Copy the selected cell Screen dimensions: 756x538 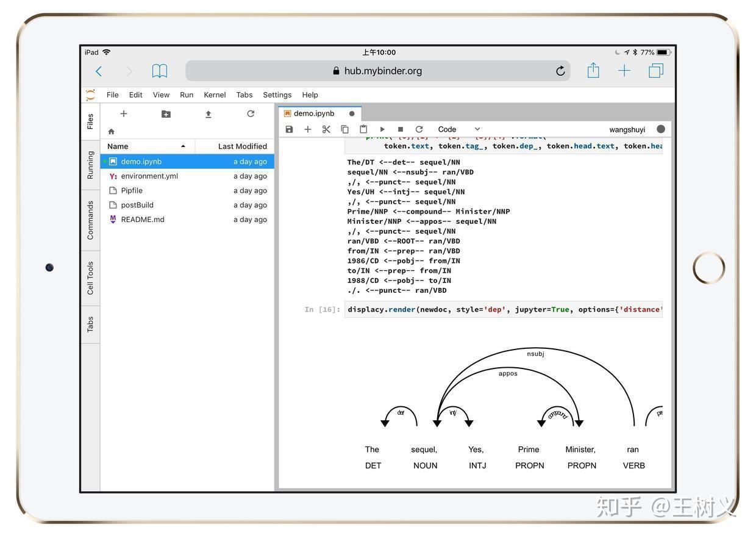(x=344, y=129)
